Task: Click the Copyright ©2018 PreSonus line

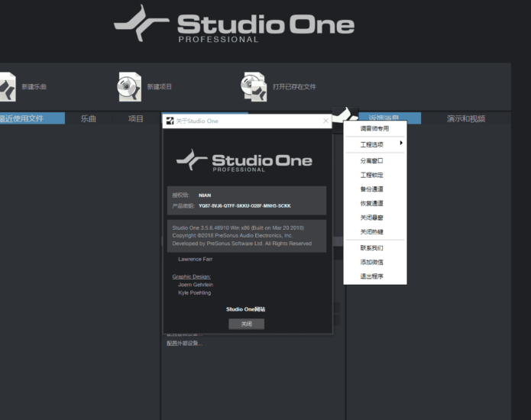Action: coord(233,235)
